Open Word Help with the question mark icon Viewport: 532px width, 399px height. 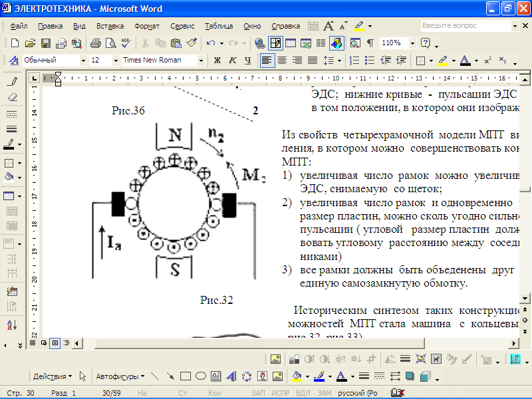click(425, 43)
